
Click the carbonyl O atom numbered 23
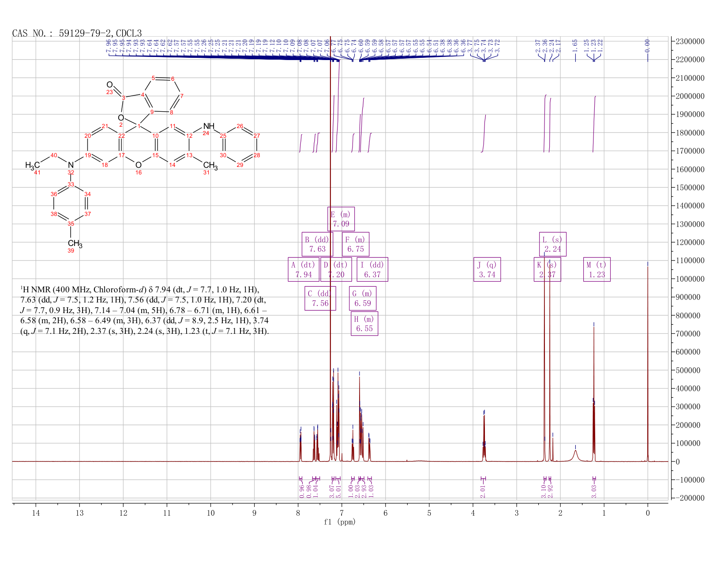pos(109,85)
